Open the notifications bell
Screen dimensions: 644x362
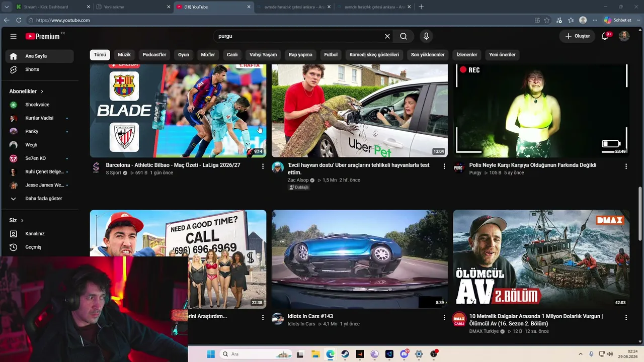point(605,36)
